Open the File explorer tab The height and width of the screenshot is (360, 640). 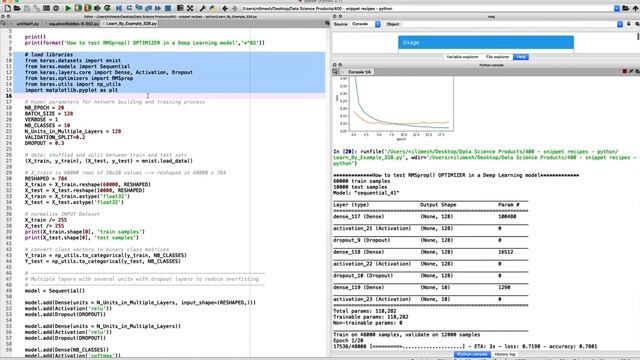(x=497, y=57)
